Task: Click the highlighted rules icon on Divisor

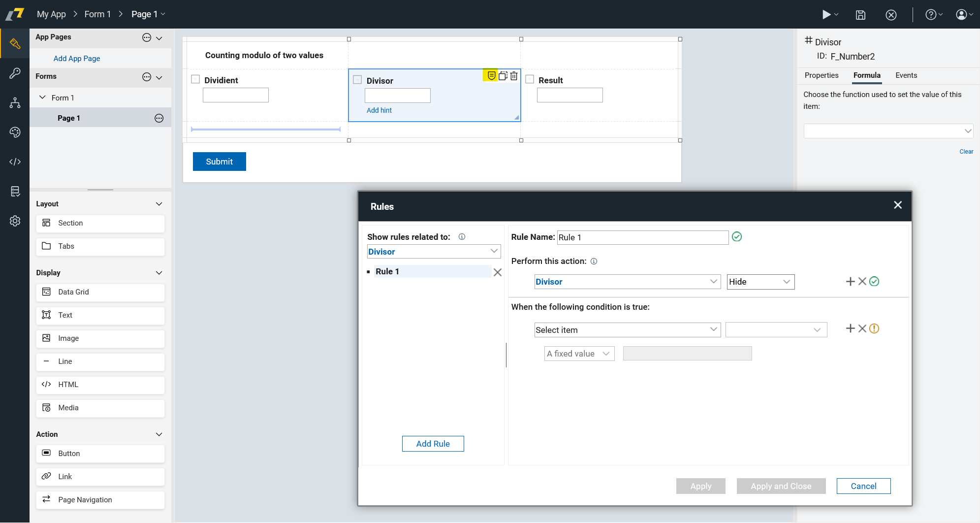Action: coord(491,75)
